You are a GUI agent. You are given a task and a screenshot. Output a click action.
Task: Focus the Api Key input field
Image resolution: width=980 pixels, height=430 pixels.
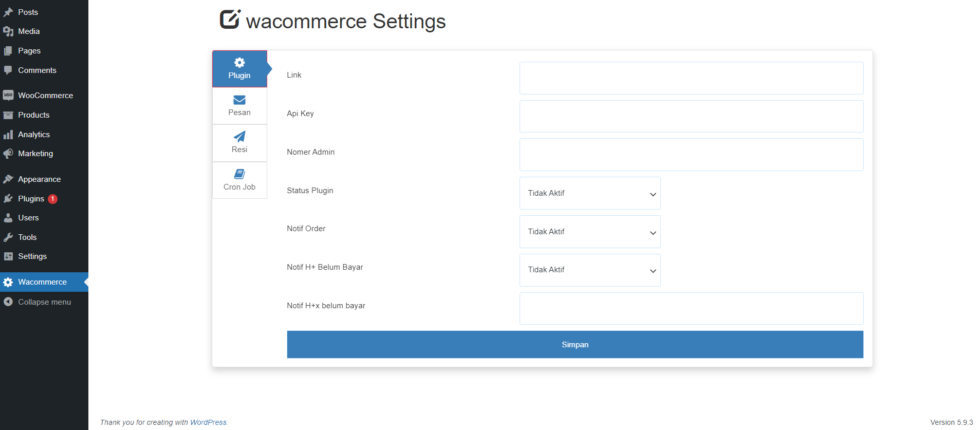691,117
